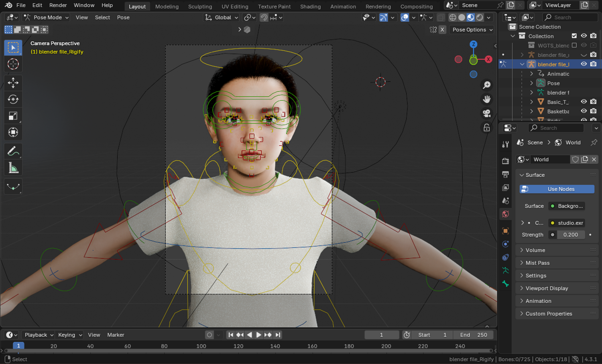This screenshot has width=602, height=364.
Task: Open the Pose Mode dropdown
Action: pyautogui.click(x=46, y=18)
